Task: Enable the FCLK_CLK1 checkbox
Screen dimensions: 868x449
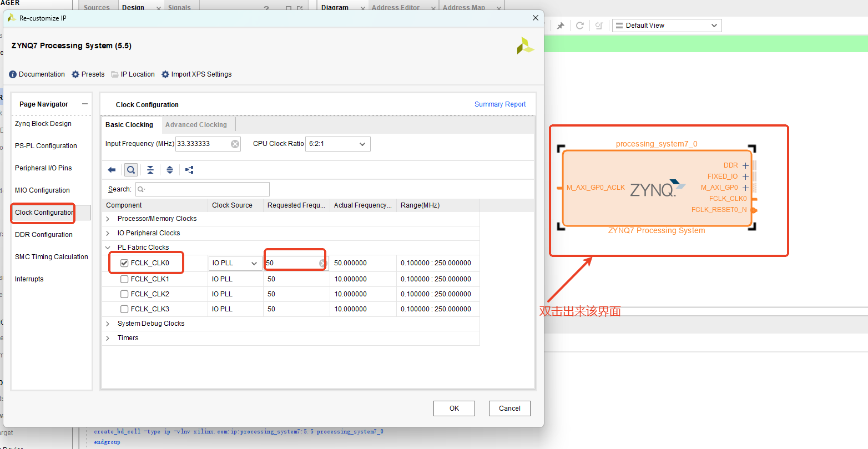Action: click(124, 279)
